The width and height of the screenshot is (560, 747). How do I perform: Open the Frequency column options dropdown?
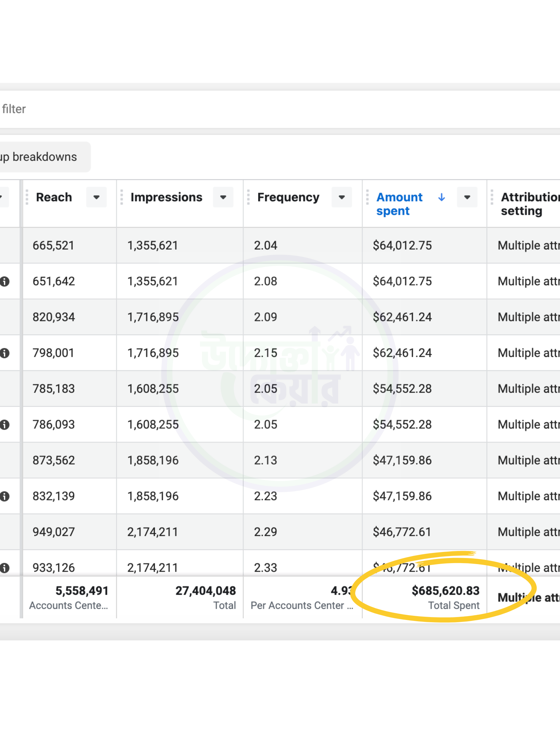coord(342,197)
